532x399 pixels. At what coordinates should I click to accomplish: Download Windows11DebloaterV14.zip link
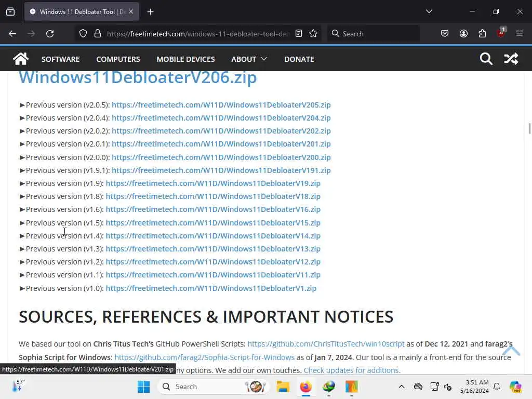tap(213, 236)
